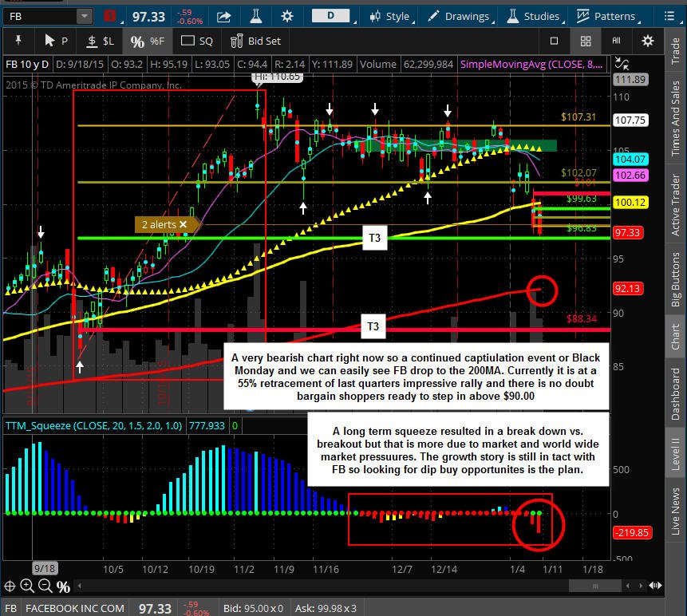
Task: Click the SimpleMovingAvg study label
Action: pyautogui.click(x=531, y=65)
